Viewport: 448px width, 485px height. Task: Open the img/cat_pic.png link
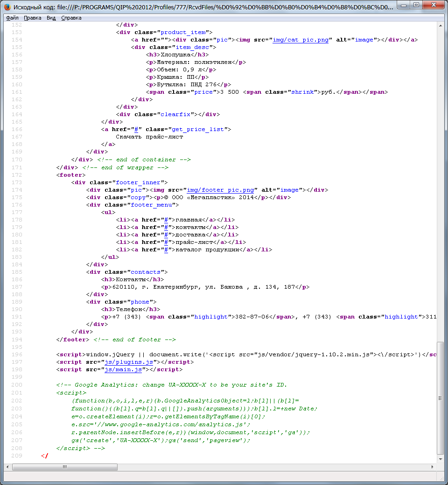pyautogui.click(x=301, y=40)
